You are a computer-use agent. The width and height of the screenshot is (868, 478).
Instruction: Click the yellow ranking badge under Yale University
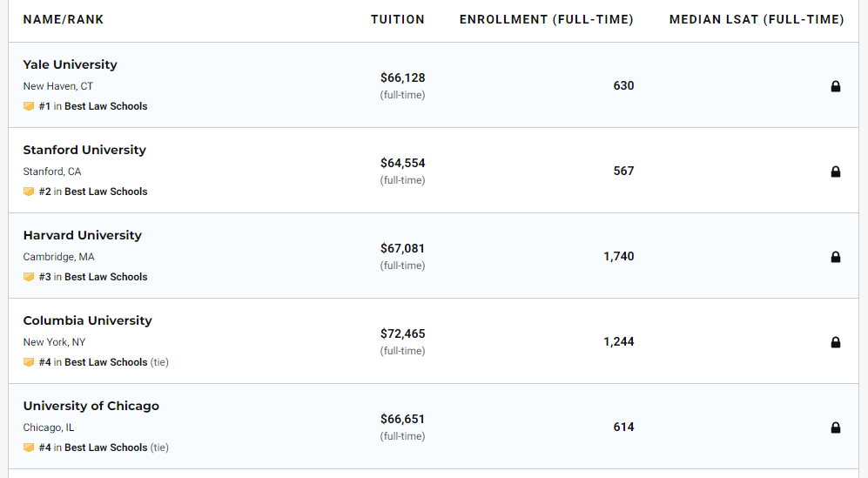(29, 106)
